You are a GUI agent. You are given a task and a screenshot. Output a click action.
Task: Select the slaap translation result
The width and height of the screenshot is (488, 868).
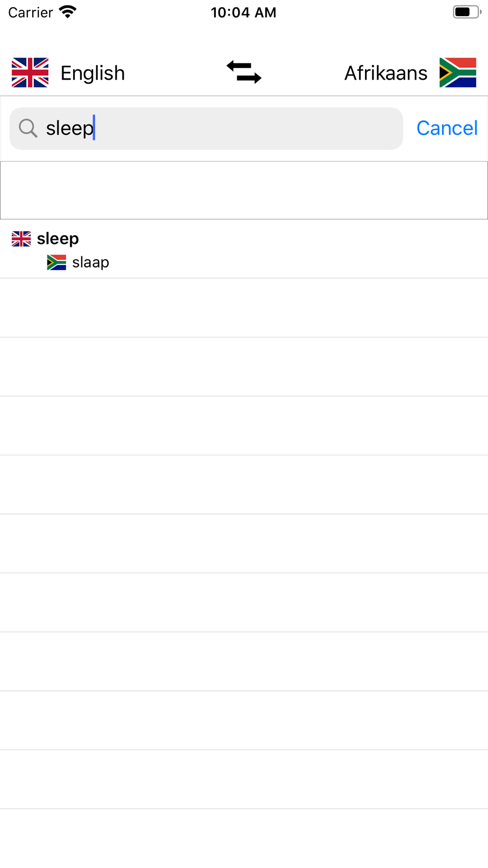click(x=91, y=263)
